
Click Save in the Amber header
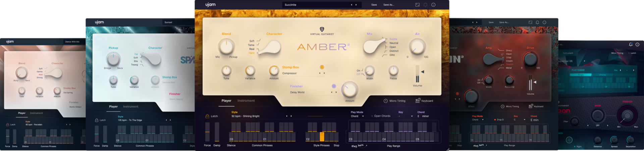(x=374, y=5)
